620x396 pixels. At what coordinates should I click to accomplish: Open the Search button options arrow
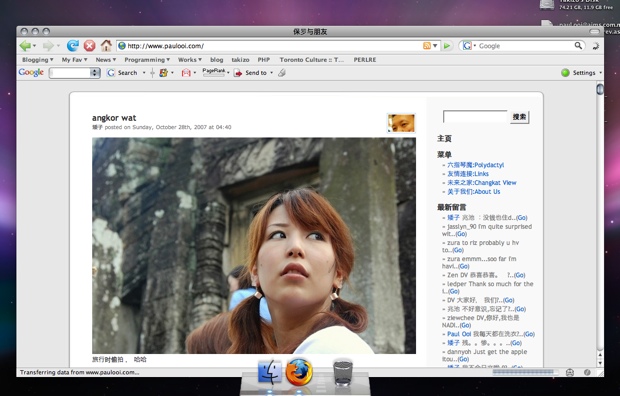pyautogui.click(x=144, y=73)
